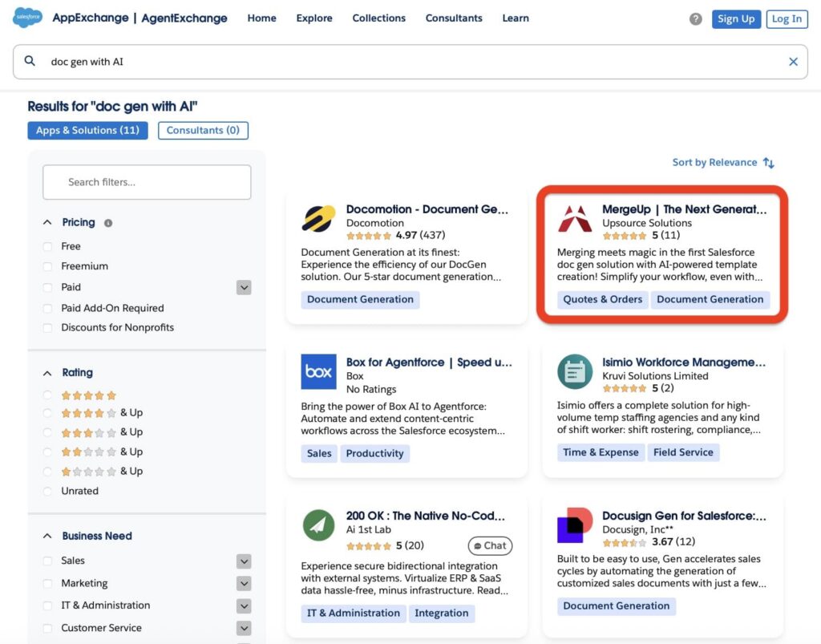Collapse the Rating filter section
Image resolution: width=821 pixels, height=644 pixels.
tap(47, 373)
